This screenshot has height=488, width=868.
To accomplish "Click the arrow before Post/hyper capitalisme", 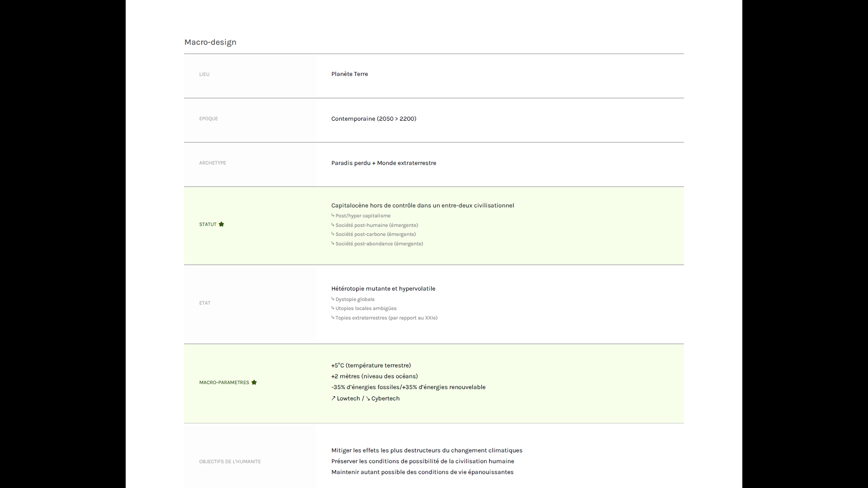I will point(333,216).
